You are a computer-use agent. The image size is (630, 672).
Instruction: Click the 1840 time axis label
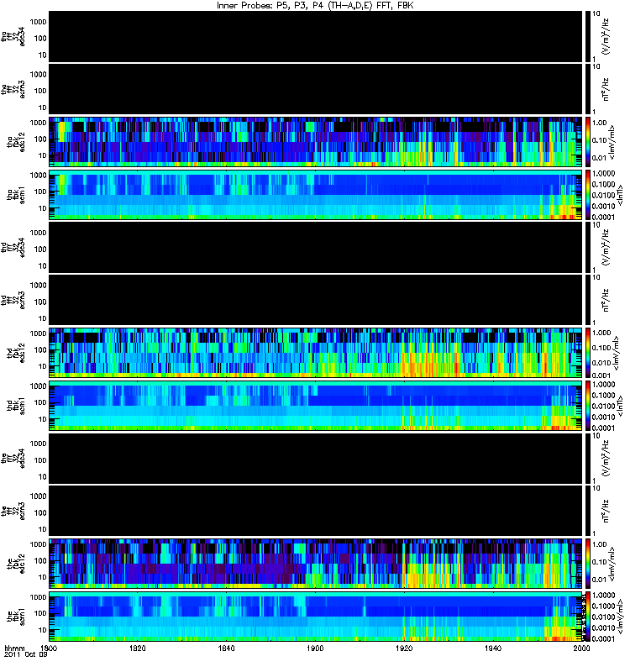pyautogui.click(x=226, y=648)
